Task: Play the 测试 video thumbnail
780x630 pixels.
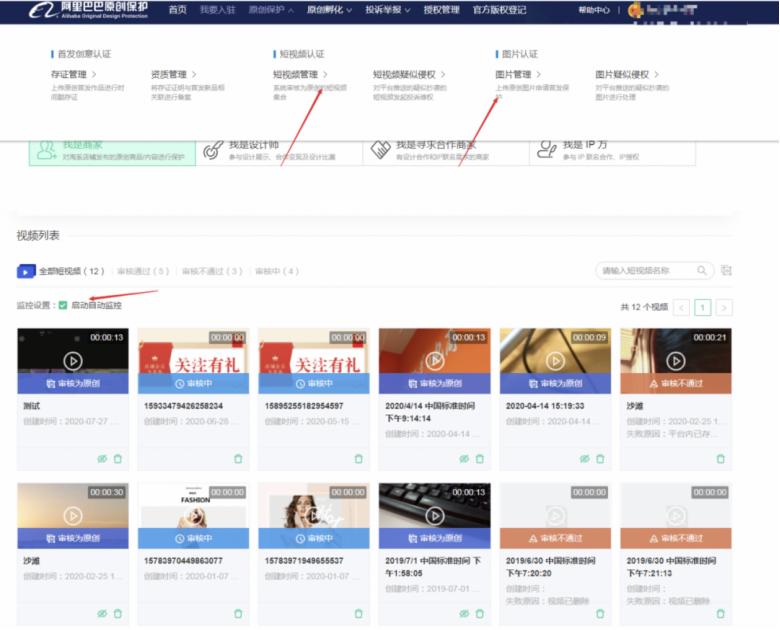Action: coord(73,361)
